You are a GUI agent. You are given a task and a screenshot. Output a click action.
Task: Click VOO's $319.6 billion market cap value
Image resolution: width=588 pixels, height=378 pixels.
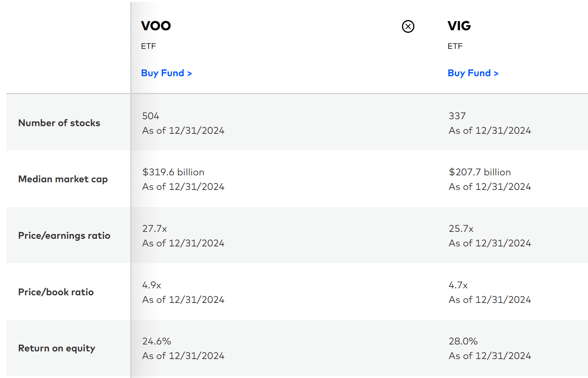click(x=173, y=172)
